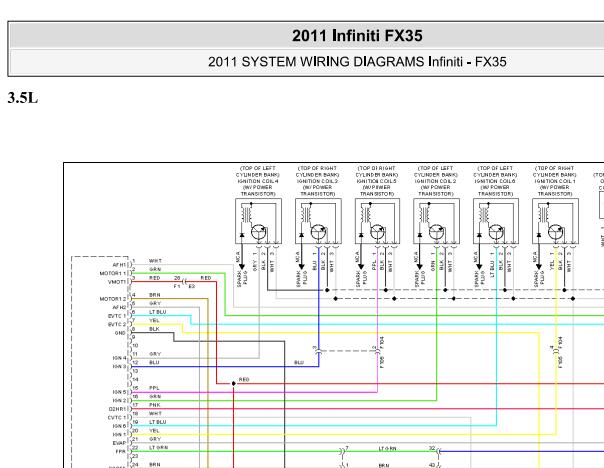
Task: Click the Ignition Coil 5 schematic box
Action: 378,221
